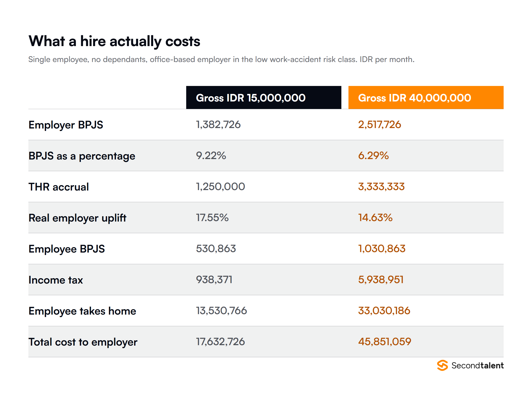Click the Secondtalent brand name text

[477, 365]
